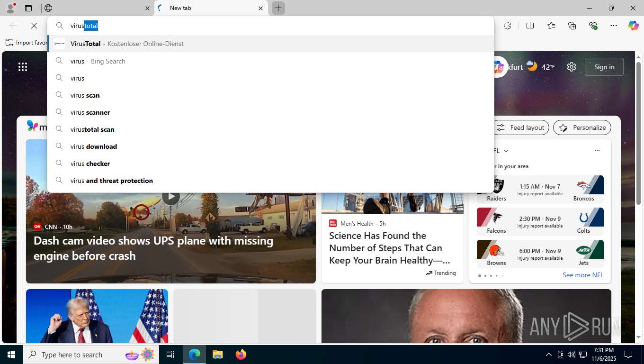Viewport: 644px width, 364px height.
Task: Click the Windows taskbar search box
Action: point(92,355)
